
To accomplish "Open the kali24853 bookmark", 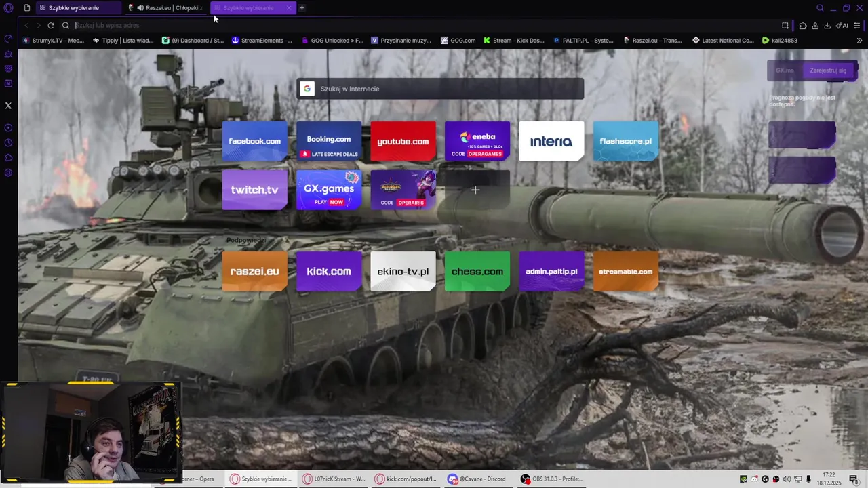I will (780, 41).
